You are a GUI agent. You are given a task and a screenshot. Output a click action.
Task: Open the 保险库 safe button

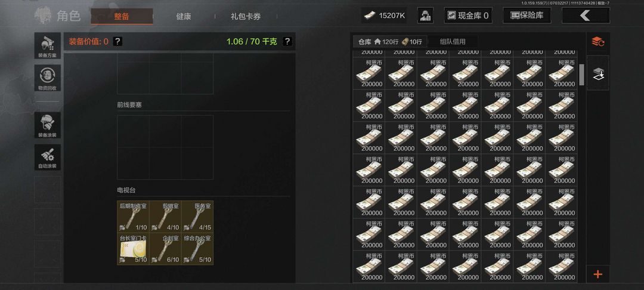(x=527, y=16)
